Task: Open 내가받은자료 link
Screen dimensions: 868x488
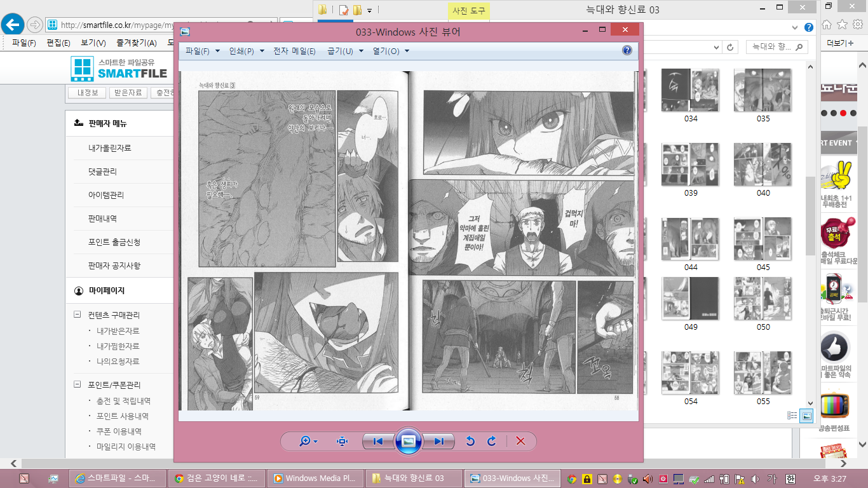Action: (x=118, y=331)
